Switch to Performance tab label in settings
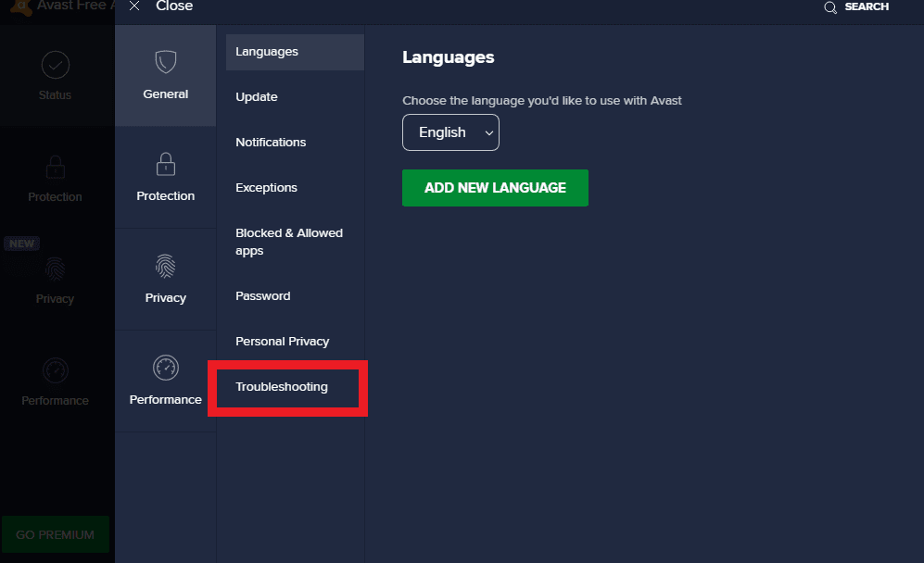The height and width of the screenshot is (563, 924). point(166,400)
